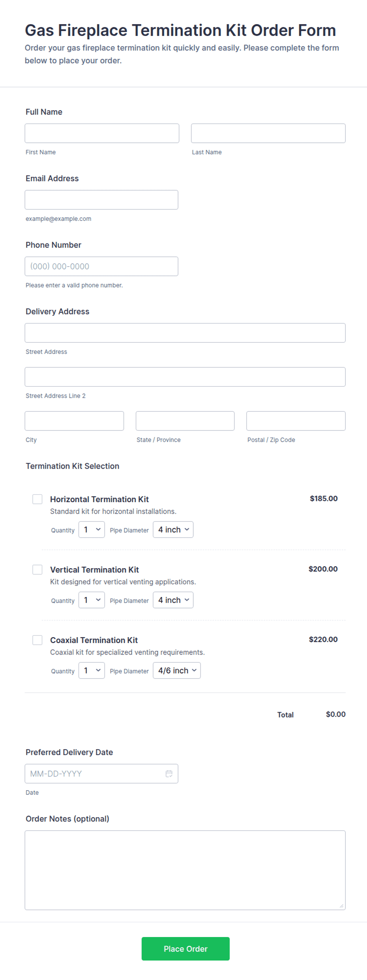Click the Street Address Line 2 field
The width and height of the screenshot is (367, 980).
pyautogui.click(x=185, y=377)
